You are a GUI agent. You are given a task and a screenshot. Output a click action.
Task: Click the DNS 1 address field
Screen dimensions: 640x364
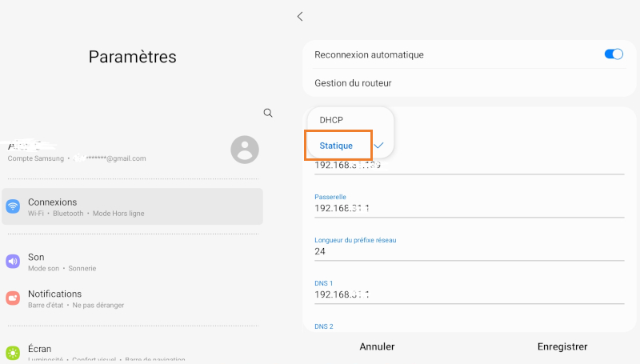pos(468,294)
